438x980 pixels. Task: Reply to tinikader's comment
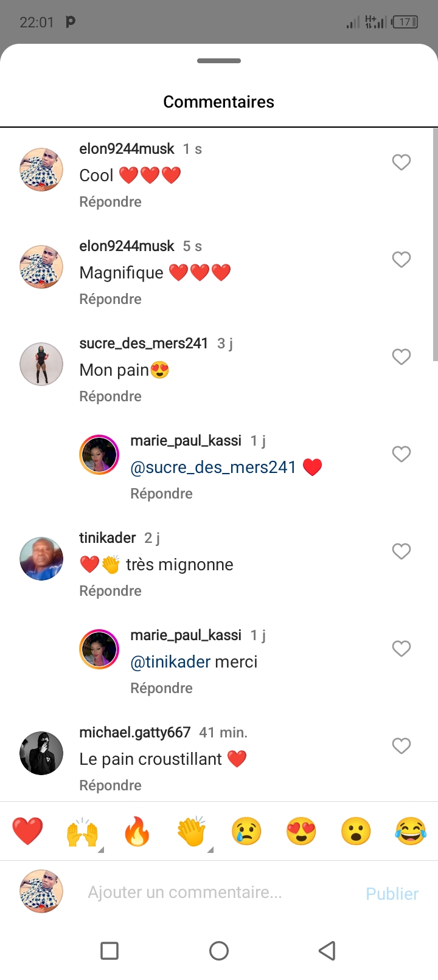tap(110, 591)
